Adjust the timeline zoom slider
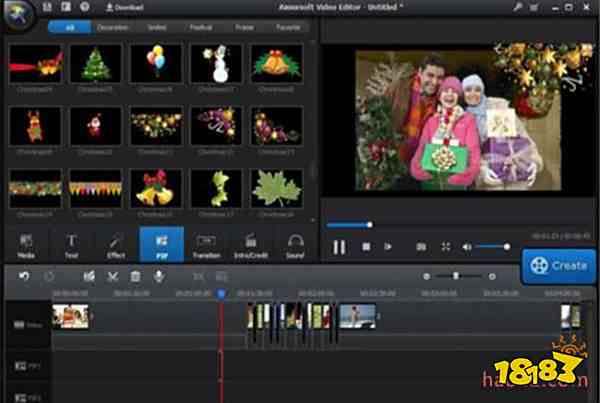This screenshot has height=403, width=600. (456, 276)
